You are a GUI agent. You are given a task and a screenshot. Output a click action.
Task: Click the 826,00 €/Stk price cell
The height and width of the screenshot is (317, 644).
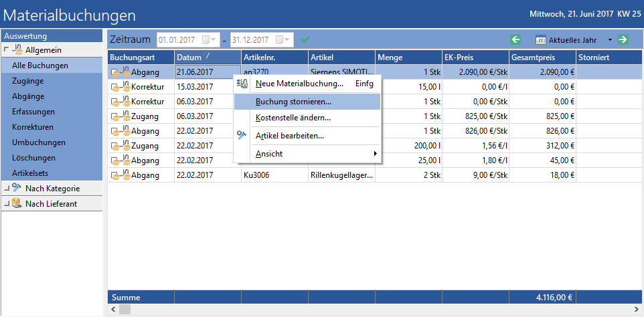point(475,131)
